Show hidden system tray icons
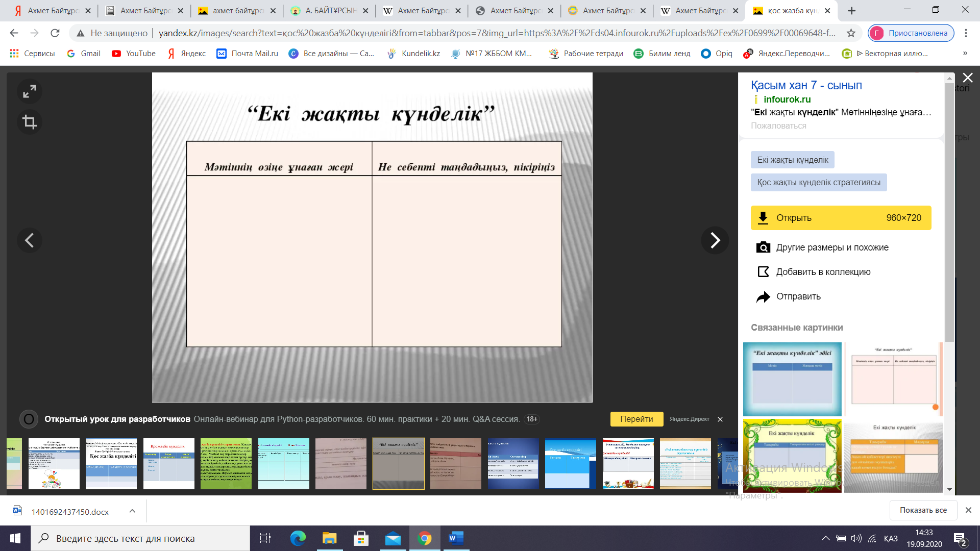Screen dimensions: 980x551 [825, 539]
